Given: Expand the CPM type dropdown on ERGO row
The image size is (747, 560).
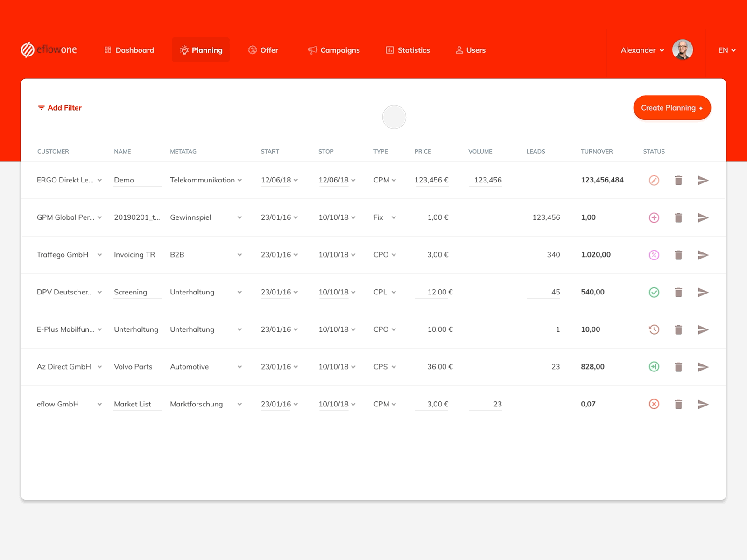Looking at the screenshot, I should pos(395,180).
